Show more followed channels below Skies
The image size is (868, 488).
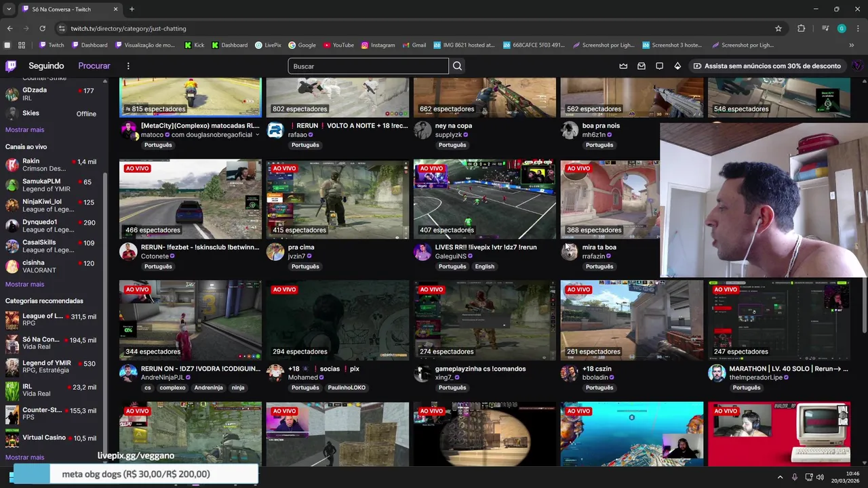tap(24, 129)
